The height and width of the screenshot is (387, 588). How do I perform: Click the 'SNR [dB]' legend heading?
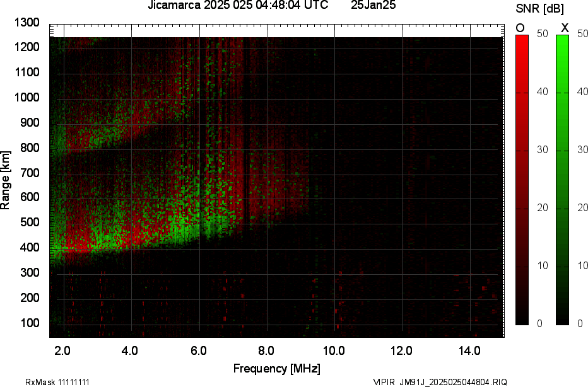coord(539,8)
